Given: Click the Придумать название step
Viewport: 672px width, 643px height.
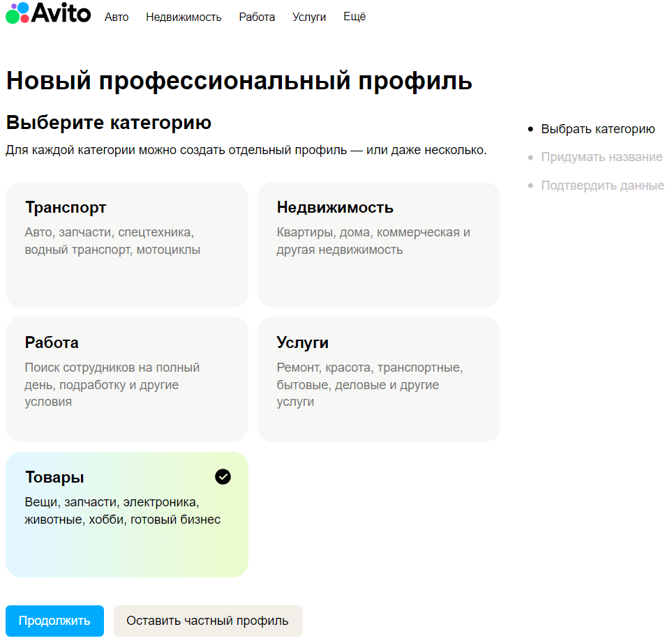Looking at the screenshot, I should coord(602,157).
